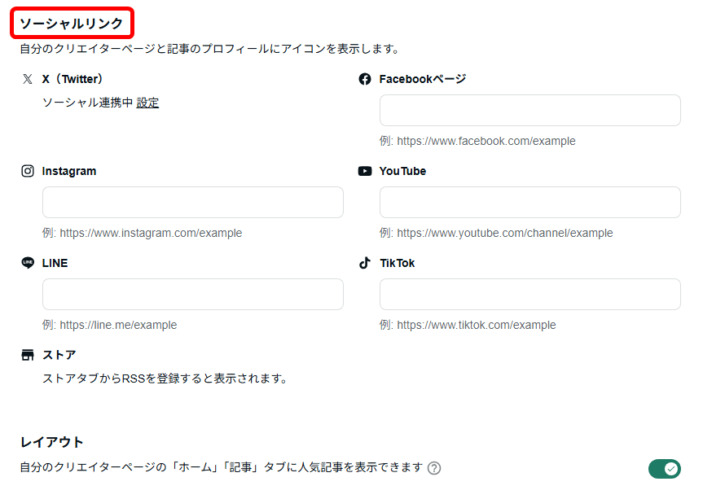
Task: Click the Facebook page logo icon
Action: [365, 79]
